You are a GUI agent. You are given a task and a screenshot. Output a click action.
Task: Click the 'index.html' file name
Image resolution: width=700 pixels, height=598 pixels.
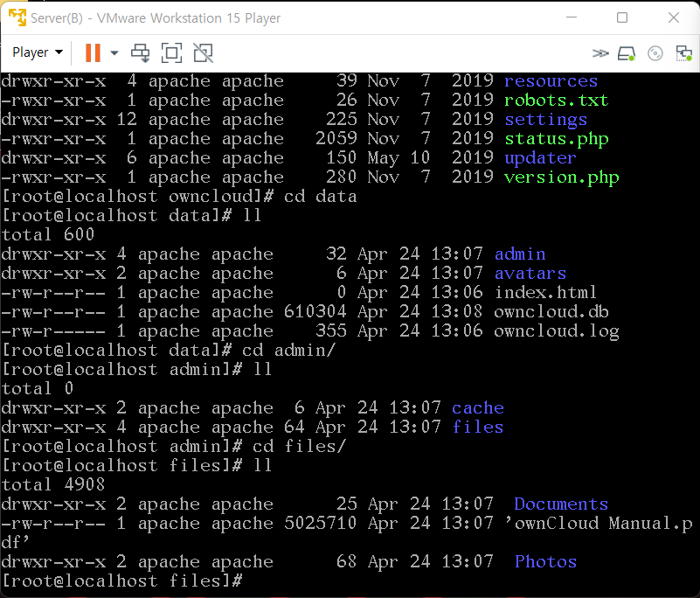[x=545, y=293]
